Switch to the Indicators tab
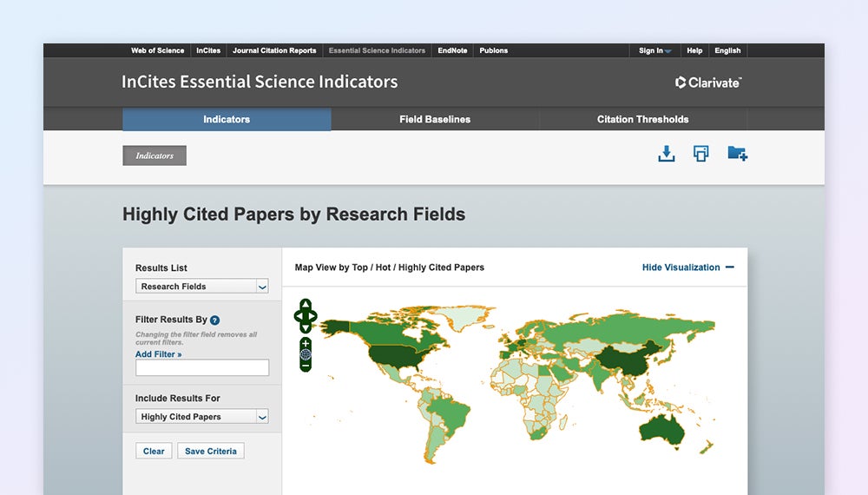Screen dimensions: 868x495 (227, 119)
